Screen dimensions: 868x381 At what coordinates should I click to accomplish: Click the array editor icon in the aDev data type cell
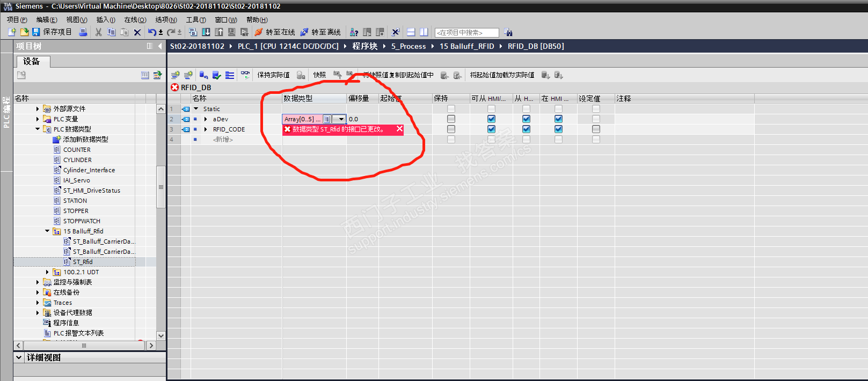tap(327, 119)
